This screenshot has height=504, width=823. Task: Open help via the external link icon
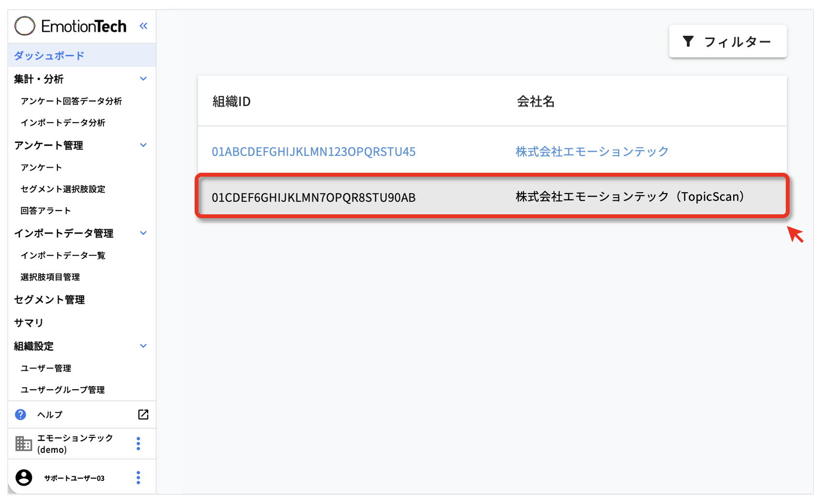pos(143,415)
